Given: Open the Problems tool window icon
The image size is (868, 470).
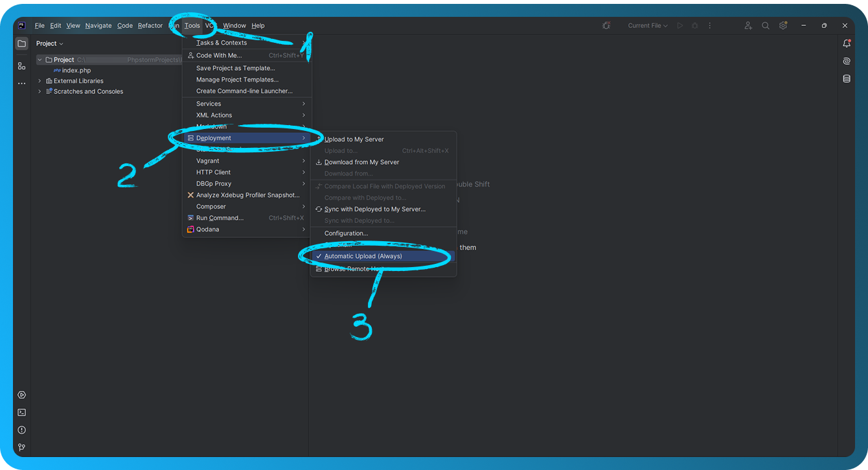Looking at the screenshot, I should click(21, 429).
